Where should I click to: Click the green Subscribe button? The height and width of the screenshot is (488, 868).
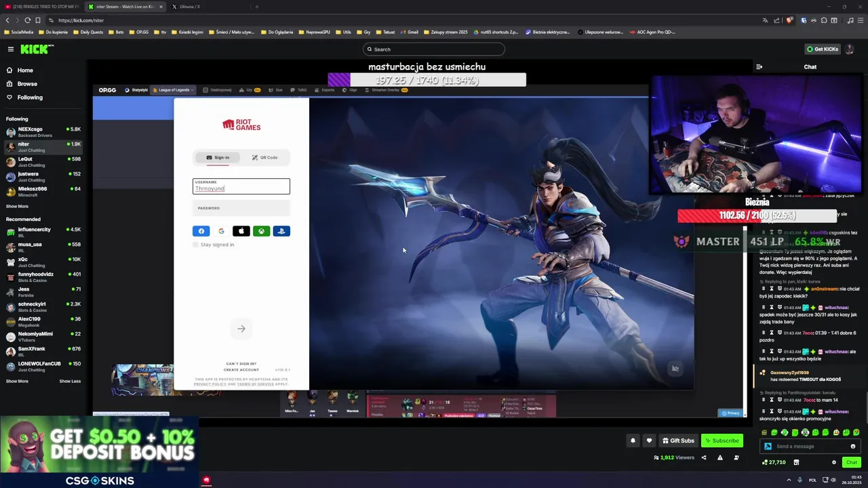click(722, 441)
